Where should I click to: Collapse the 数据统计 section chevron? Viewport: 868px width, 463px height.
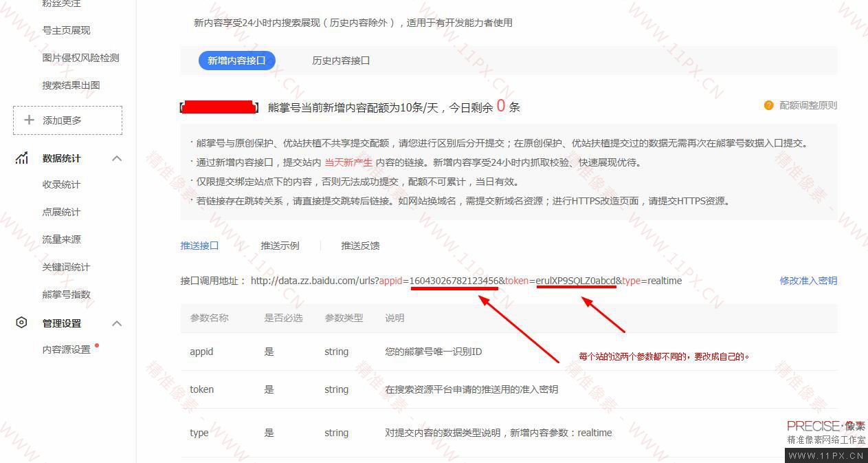(x=117, y=158)
